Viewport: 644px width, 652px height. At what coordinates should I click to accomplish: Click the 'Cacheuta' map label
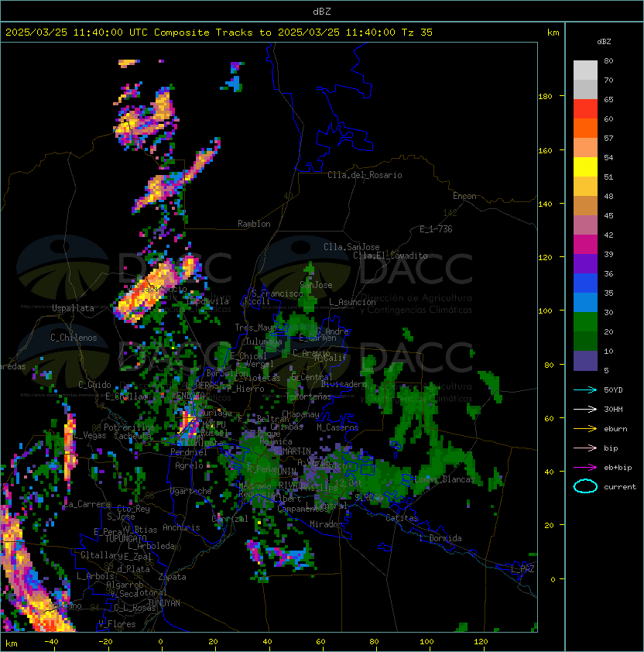pos(132,436)
